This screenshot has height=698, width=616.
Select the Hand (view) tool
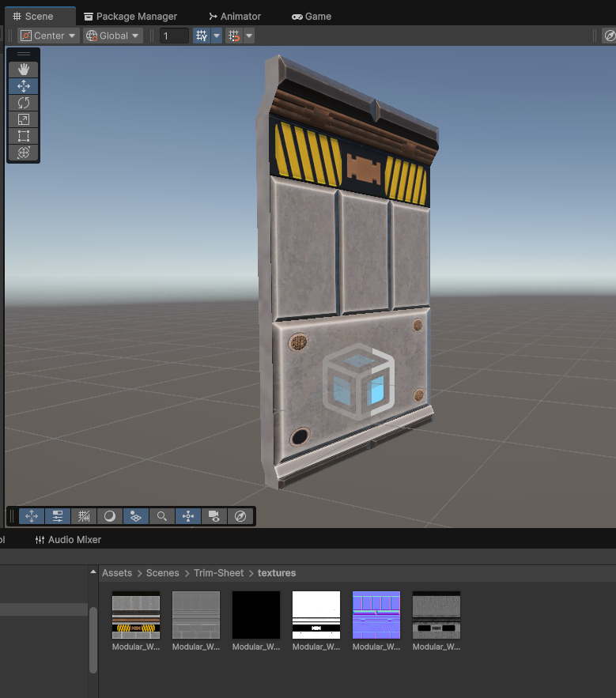coord(24,70)
